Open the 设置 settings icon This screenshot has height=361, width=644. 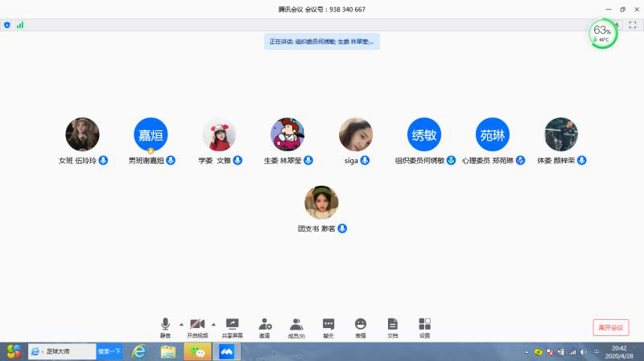click(424, 326)
